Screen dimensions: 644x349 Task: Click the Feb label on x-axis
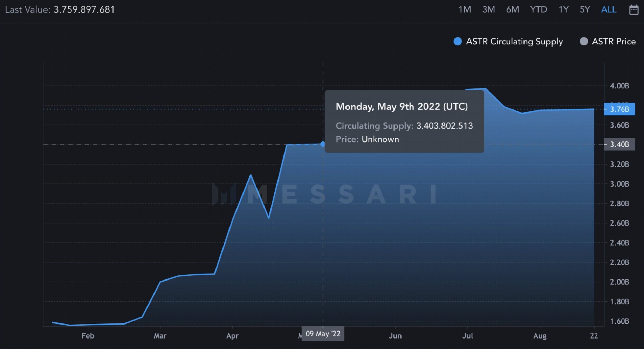coord(88,336)
